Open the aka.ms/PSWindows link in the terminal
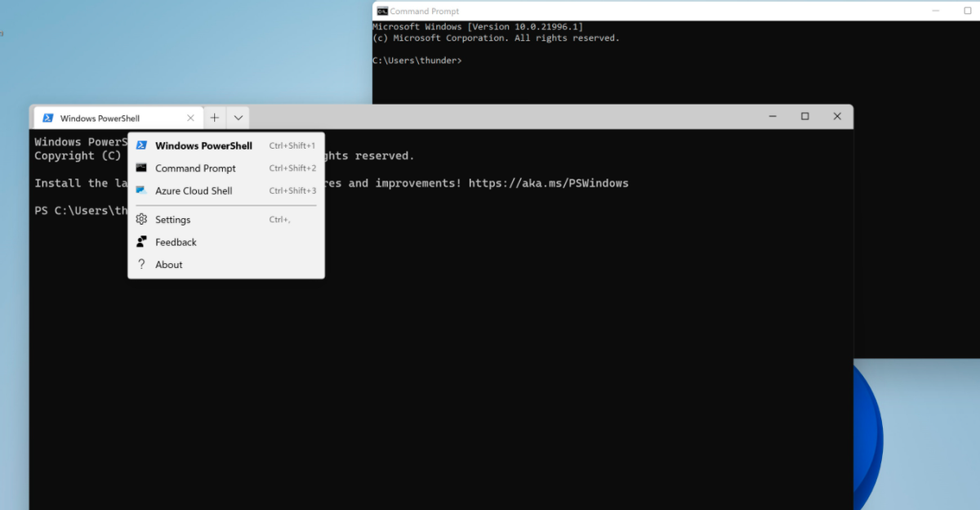The width and height of the screenshot is (980, 510). (x=549, y=183)
